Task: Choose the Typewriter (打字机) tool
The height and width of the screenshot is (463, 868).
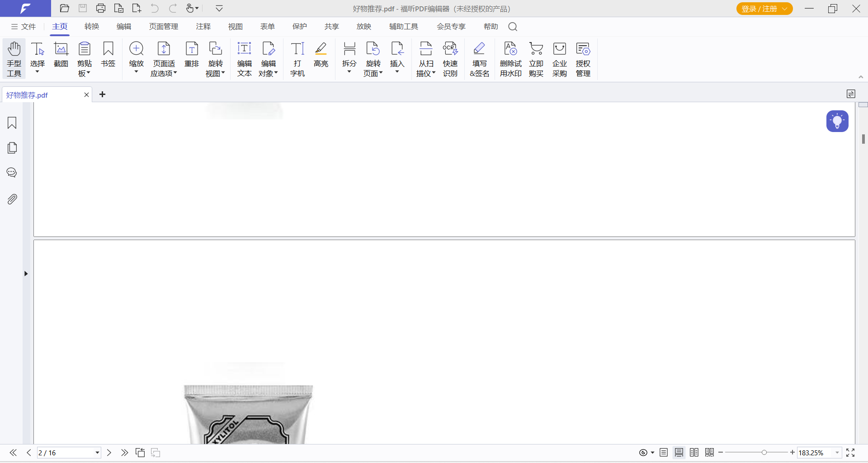Action: [297, 59]
